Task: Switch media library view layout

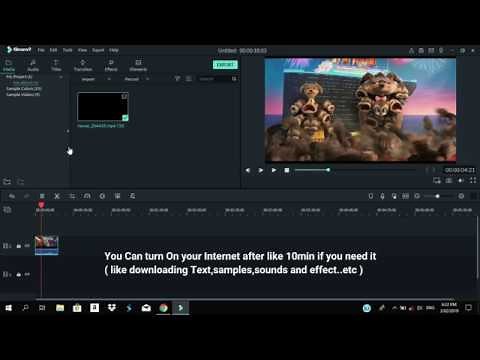Action: pos(189,79)
